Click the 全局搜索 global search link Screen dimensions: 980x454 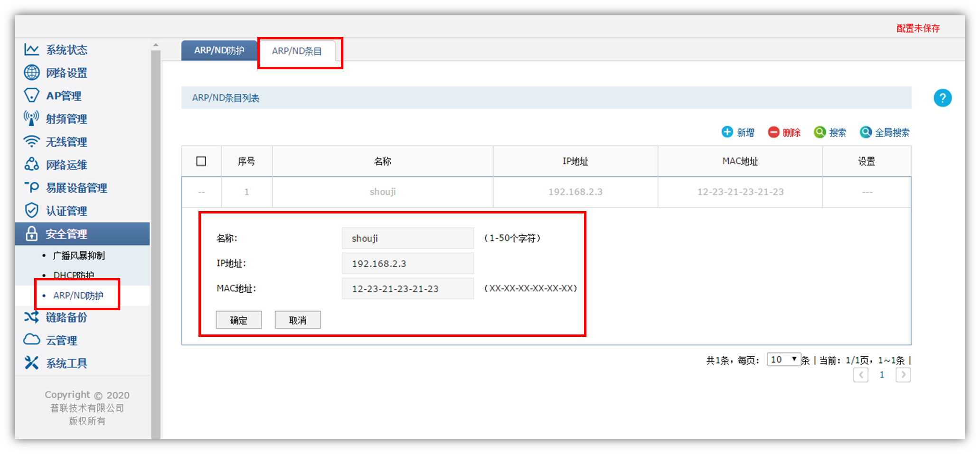pos(892,132)
